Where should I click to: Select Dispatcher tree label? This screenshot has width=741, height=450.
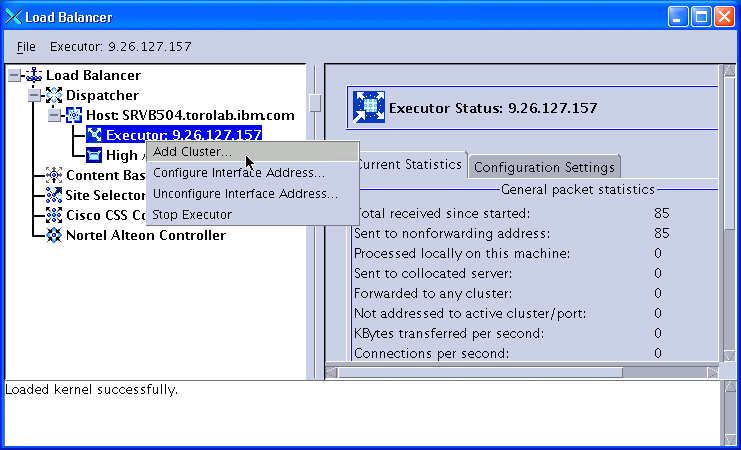(103, 95)
